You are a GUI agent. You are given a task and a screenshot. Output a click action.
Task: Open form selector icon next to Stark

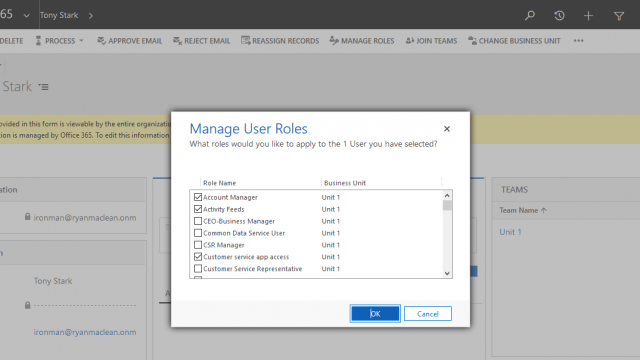pos(43,87)
